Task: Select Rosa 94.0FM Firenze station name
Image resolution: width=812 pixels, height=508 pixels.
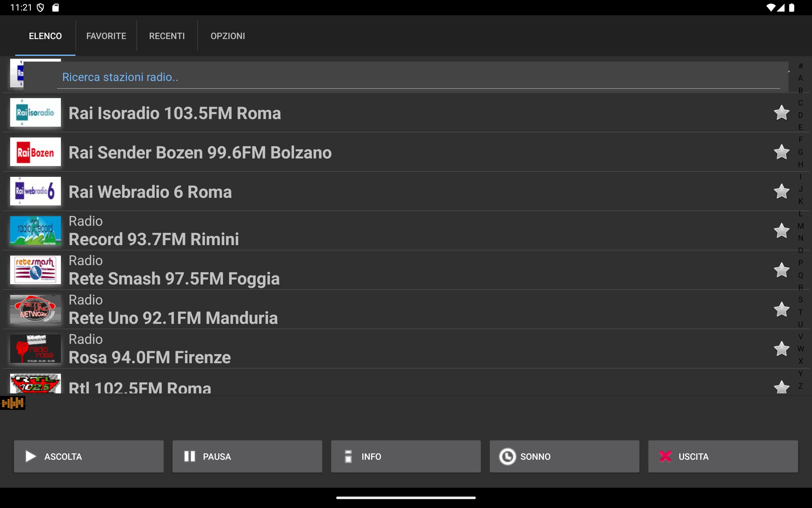Action: tap(150, 357)
